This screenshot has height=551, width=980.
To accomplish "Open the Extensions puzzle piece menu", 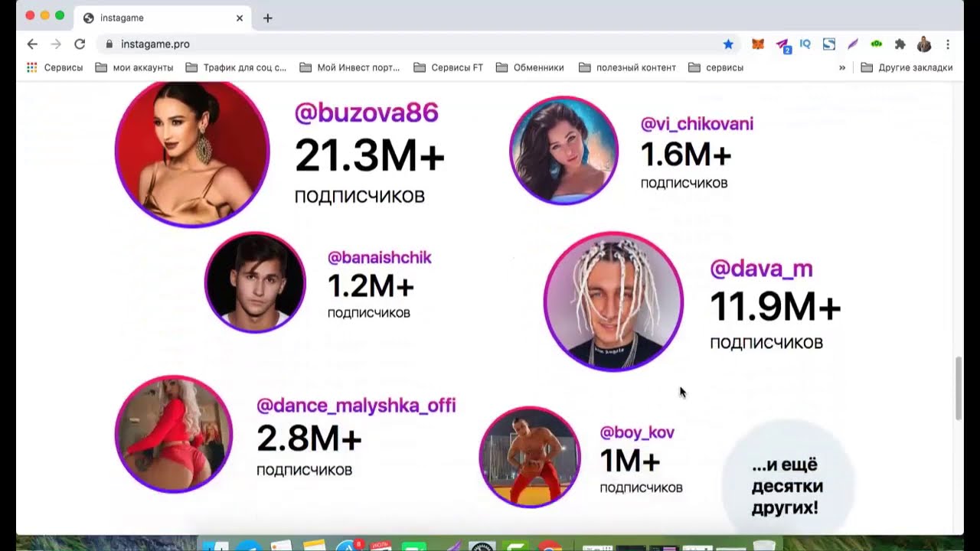I will click(x=900, y=44).
